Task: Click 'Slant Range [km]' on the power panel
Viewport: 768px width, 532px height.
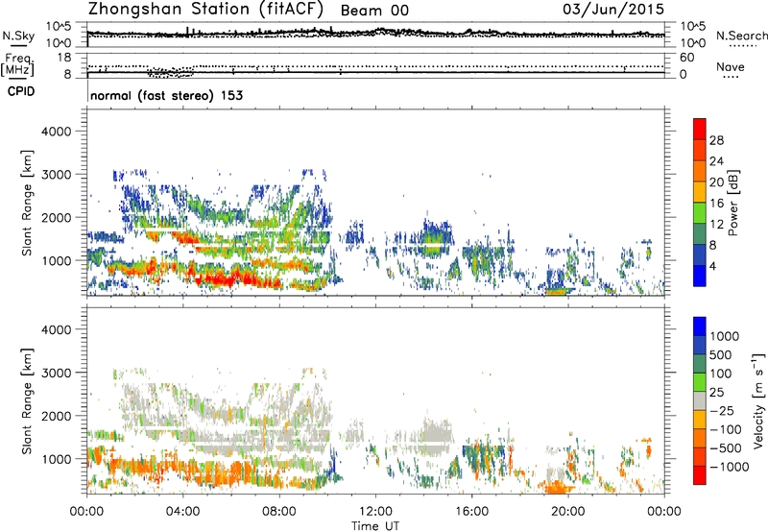Action: tap(27, 203)
